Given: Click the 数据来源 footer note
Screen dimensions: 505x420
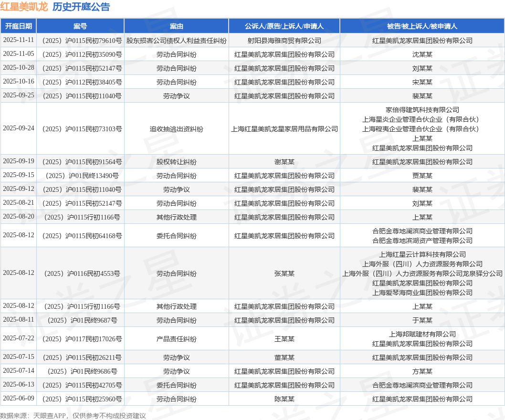Looking at the screenshot, I should [x=73, y=416].
